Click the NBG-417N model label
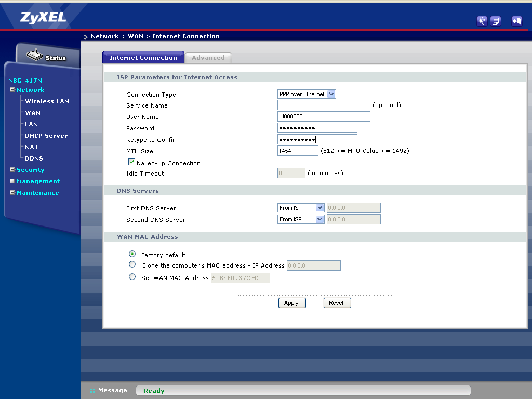This screenshot has width=532, height=399. pos(25,81)
